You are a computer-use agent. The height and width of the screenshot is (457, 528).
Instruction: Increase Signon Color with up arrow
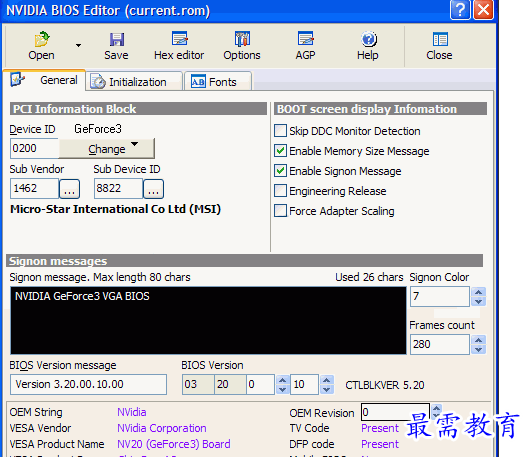coord(479,292)
